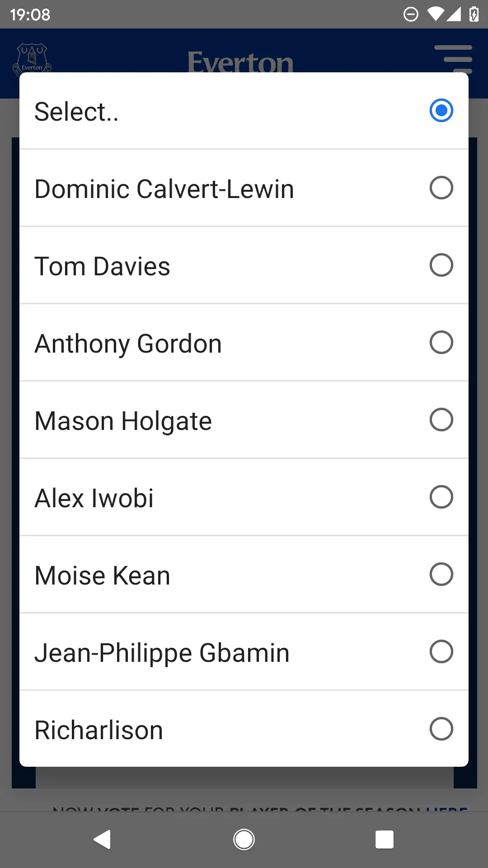The height and width of the screenshot is (868, 488).
Task: Pick the Richarlison radio button
Action: tap(441, 729)
